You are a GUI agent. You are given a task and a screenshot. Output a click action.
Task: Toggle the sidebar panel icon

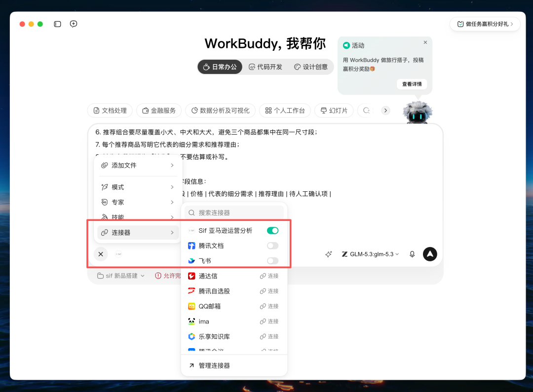click(57, 24)
